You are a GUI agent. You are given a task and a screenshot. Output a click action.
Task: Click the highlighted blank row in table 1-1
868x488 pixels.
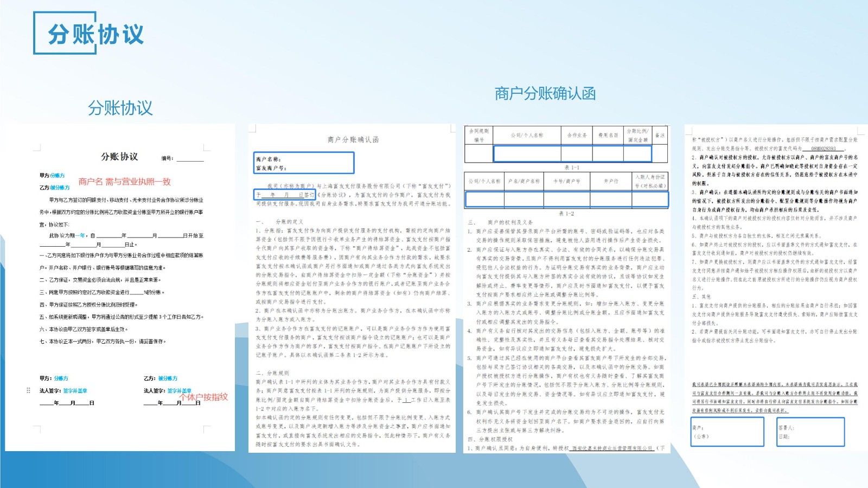coord(572,154)
